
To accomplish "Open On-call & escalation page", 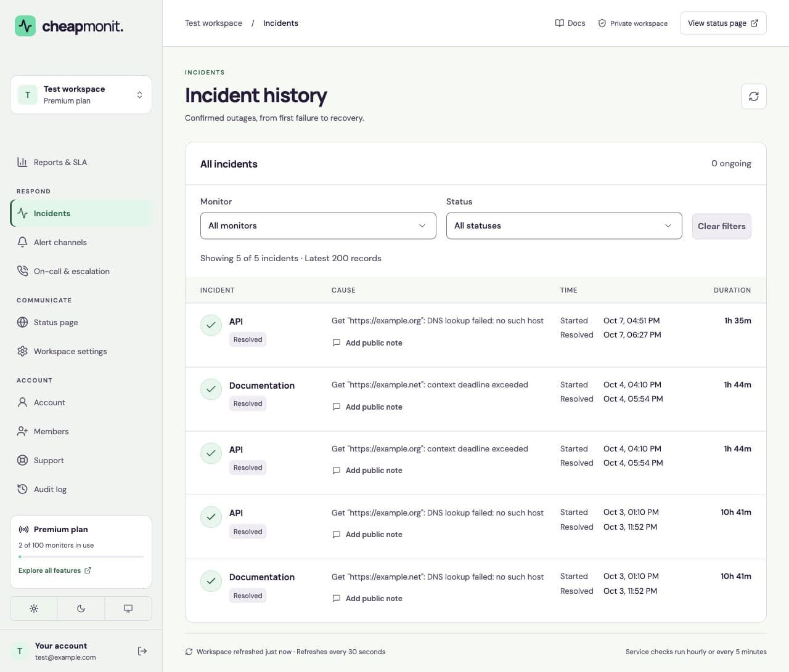I will (x=81, y=271).
